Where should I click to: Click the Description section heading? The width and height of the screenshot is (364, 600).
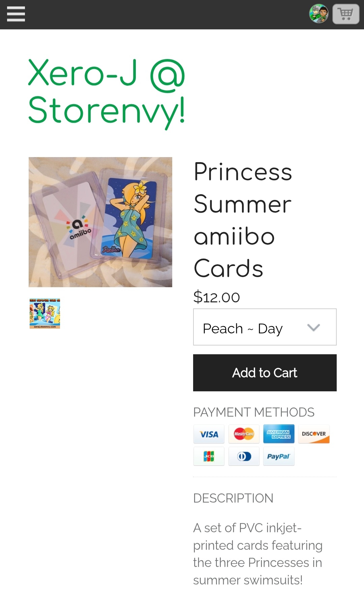point(233,498)
